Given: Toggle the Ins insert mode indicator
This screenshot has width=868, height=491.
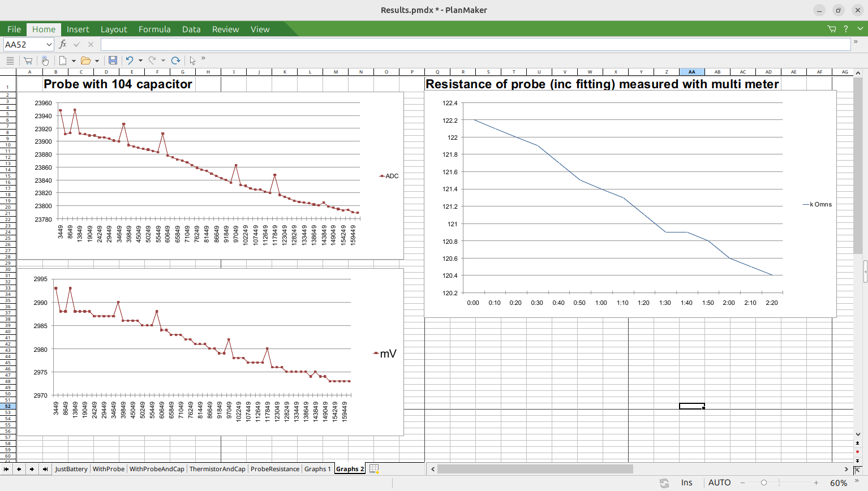Looking at the screenshot, I should tap(687, 483).
